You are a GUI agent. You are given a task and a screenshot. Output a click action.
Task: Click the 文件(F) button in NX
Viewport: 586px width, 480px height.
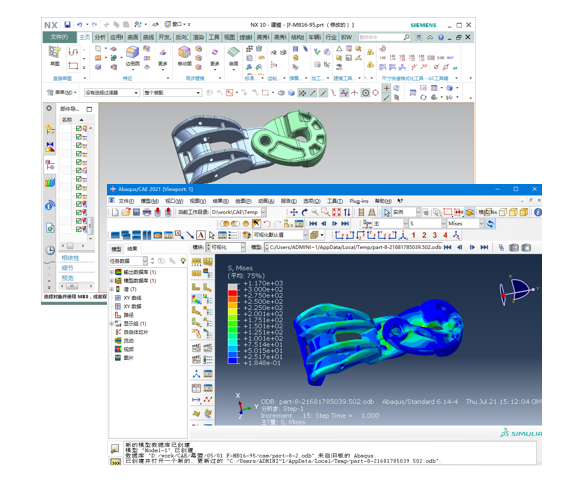click(x=59, y=37)
